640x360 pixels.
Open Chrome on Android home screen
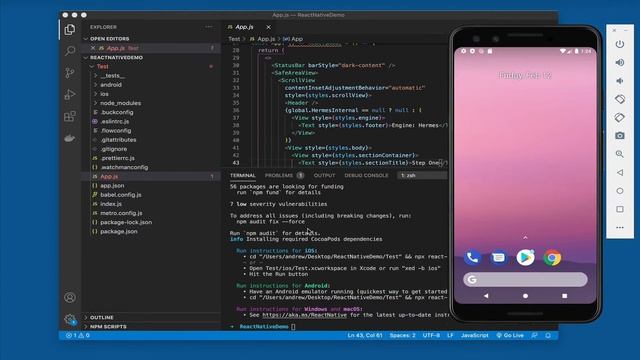(552, 258)
